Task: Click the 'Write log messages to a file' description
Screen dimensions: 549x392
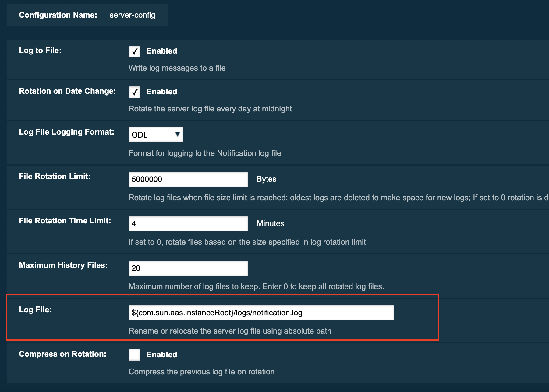Action: 177,68
